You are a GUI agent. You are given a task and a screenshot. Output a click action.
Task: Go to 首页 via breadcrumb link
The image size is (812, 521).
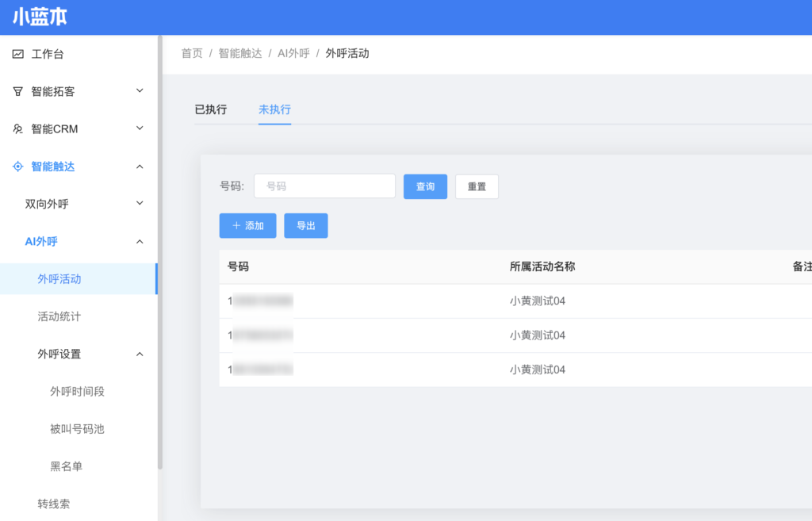192,53
